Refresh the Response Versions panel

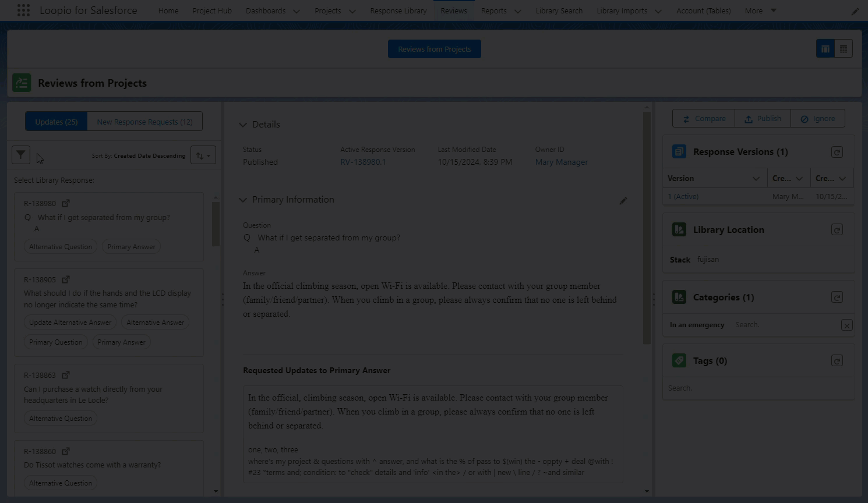(837, 152)
